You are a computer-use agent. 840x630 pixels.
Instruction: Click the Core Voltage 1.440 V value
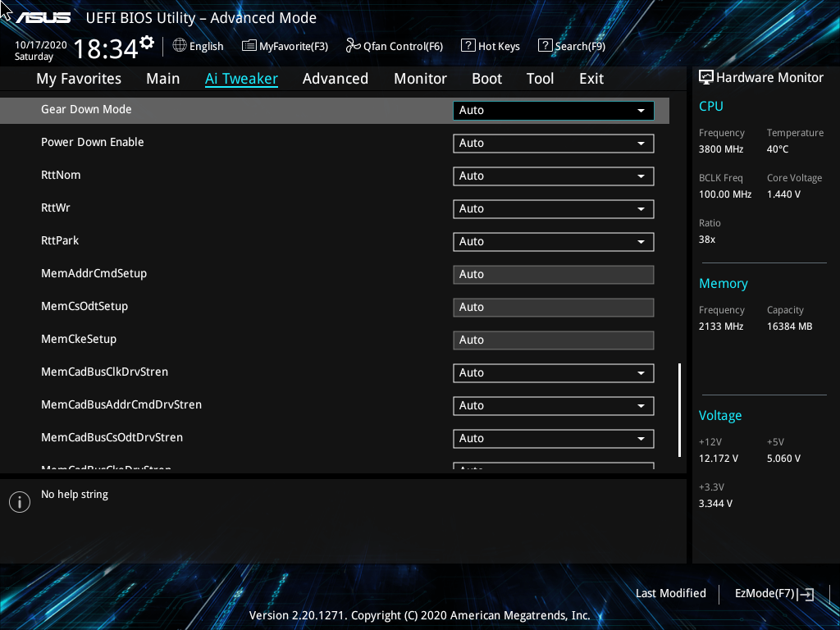[x=783, y=194]
